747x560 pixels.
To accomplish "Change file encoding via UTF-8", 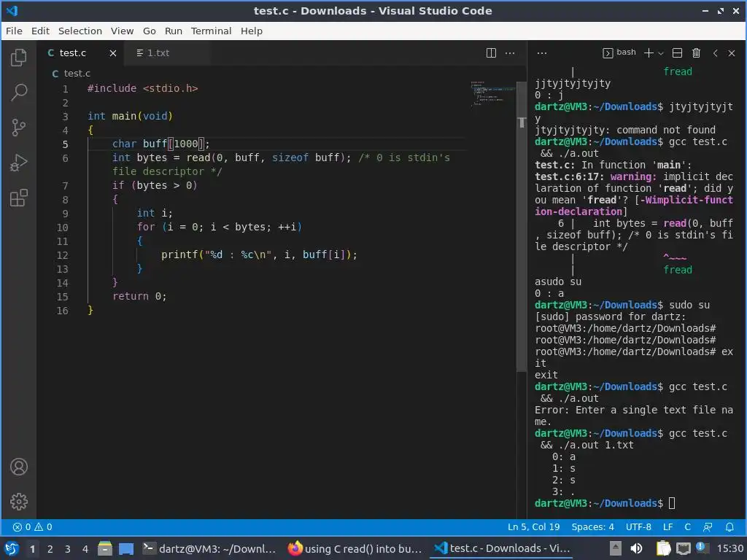I will pyautogui.click(x=638, y=526).
